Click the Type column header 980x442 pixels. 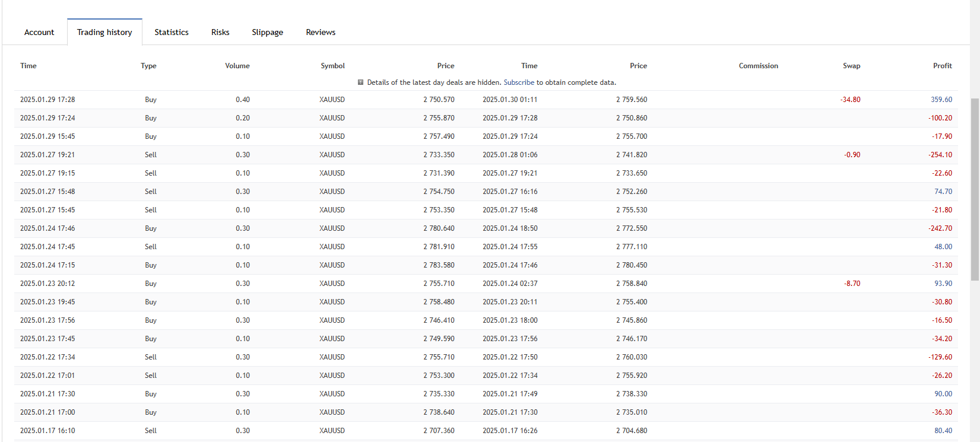(x=148, y=66)
